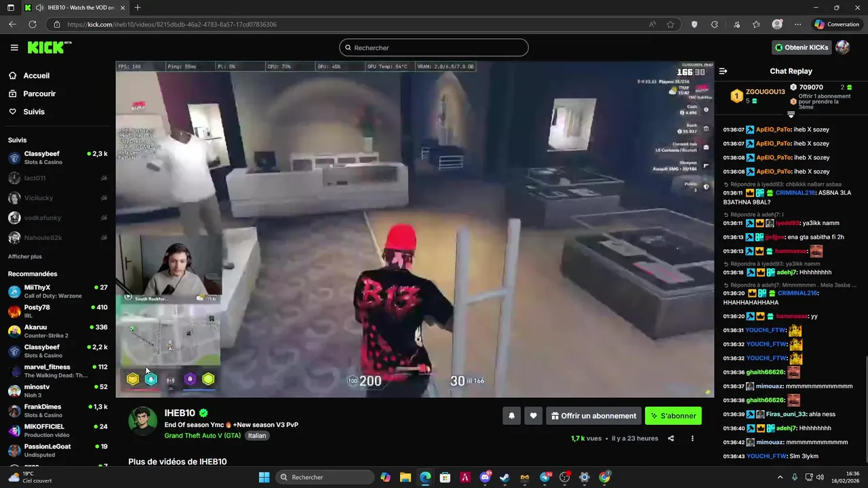Click the browser address bar URL
This screenshot has width=868, height=488.
coord(172,24)
